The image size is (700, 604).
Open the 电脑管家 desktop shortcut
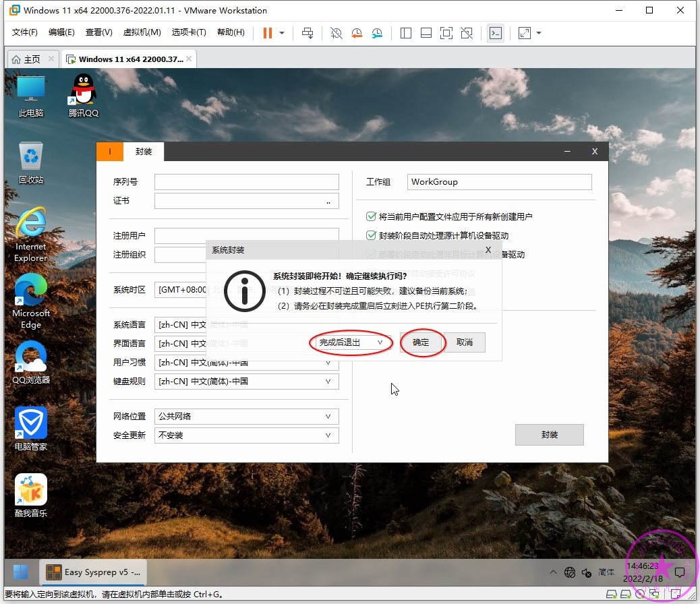pyautogui.click(x=31, y=429)
